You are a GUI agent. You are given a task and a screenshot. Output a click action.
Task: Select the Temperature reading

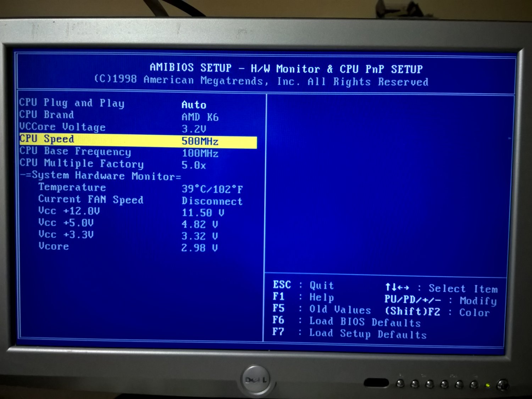72,187
